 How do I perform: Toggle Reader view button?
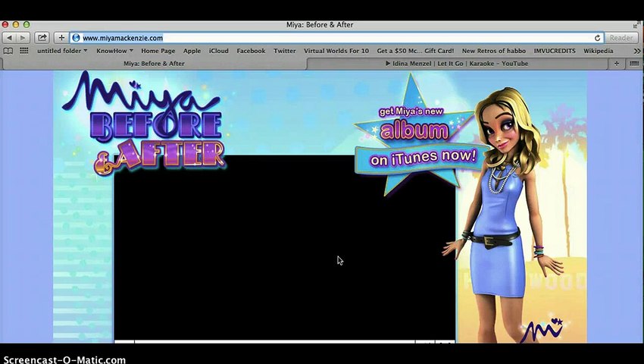click(621, 38)
